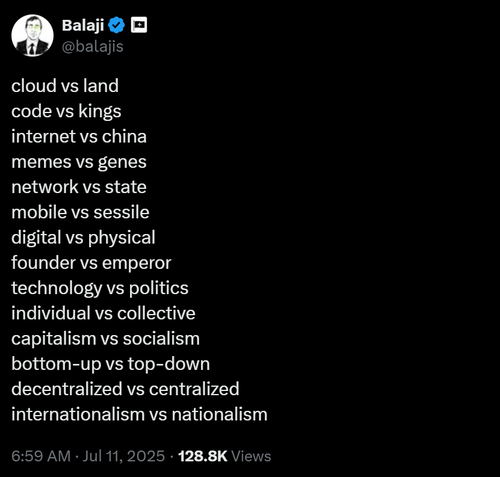Image resolution: width=500 pixels, height=477 pixels.
Task: Open Balaji's profile picture avatar
Action: pyautogui.click(x=32, y=35)
